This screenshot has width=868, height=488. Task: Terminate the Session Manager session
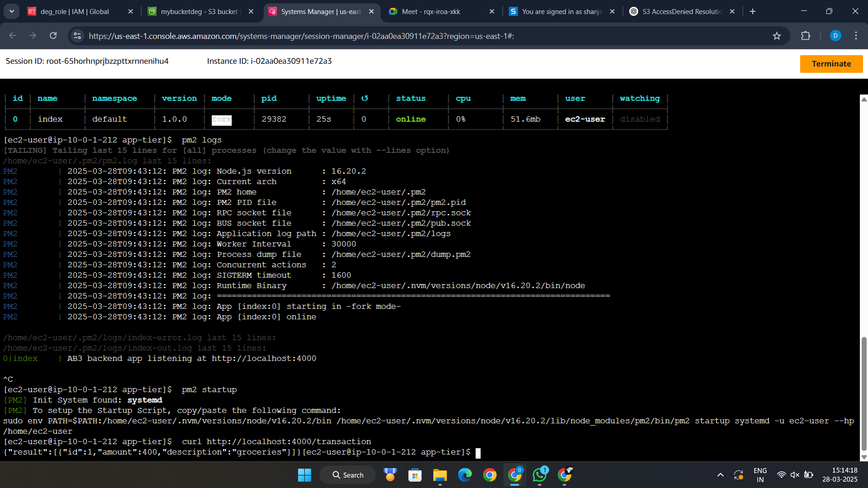coord(831,64)
